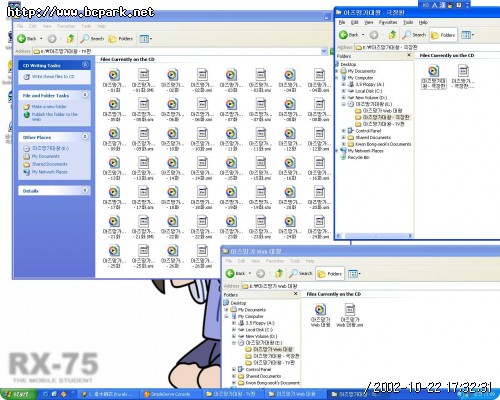Screen dimensions: 500x400
Task: Select the subtitle document in 극장판 window
Action: (463, 71)
